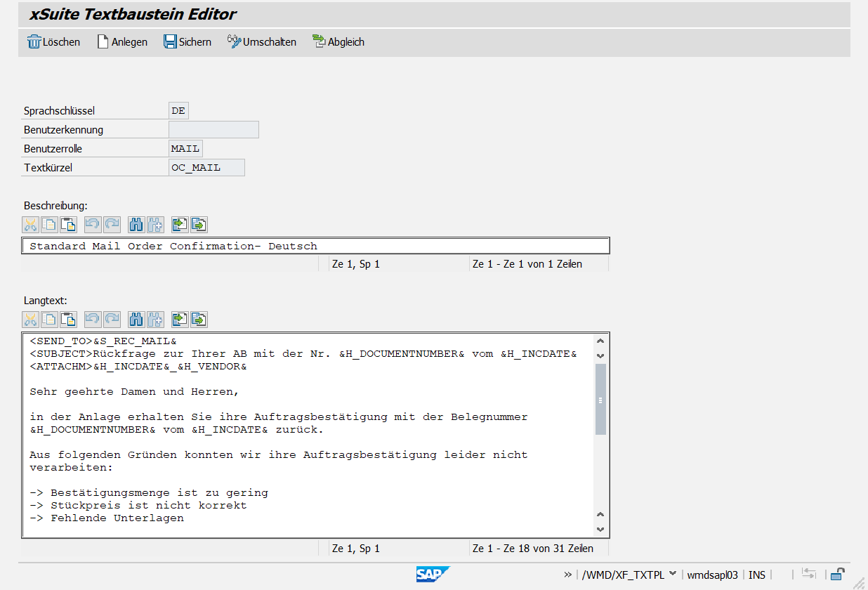Viewport: 868px width, 590px height.
Task: Expand status bar with double-chevron arrow
Action: [x=567, y=575]
